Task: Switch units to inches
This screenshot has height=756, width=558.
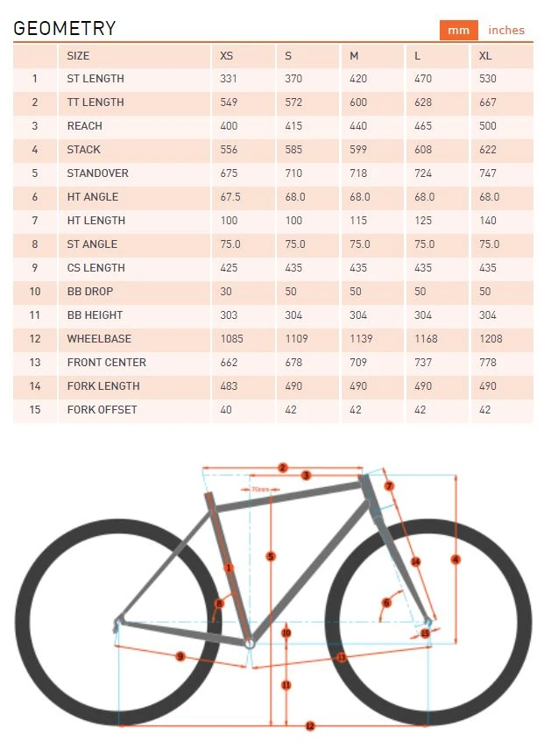Action: [x=506, y=30]
